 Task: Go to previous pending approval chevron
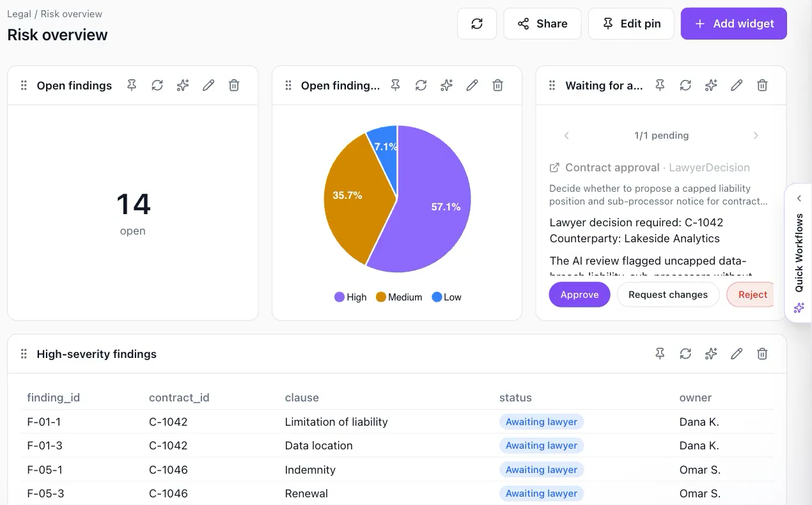pos(566,136)
